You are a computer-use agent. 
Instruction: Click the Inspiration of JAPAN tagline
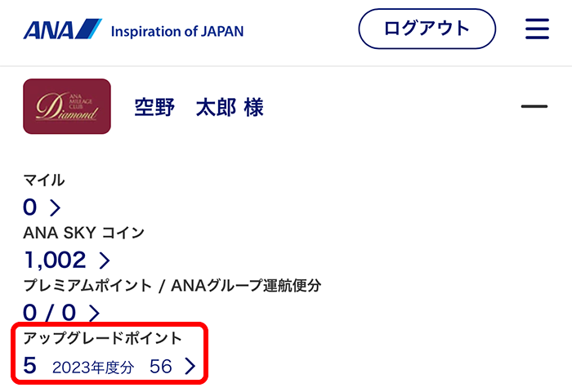click(x=177, y=31)
